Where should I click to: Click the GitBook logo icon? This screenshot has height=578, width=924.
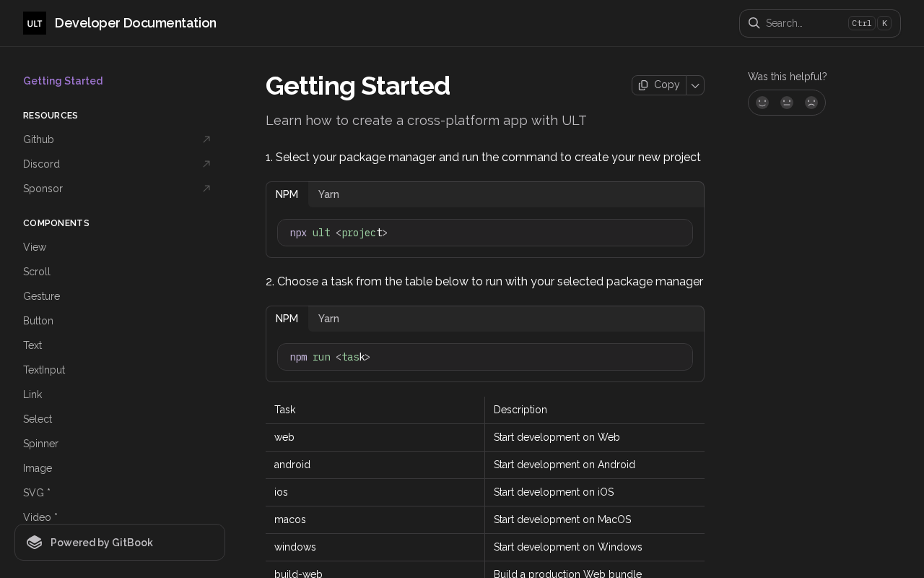(x=35, y=543)
